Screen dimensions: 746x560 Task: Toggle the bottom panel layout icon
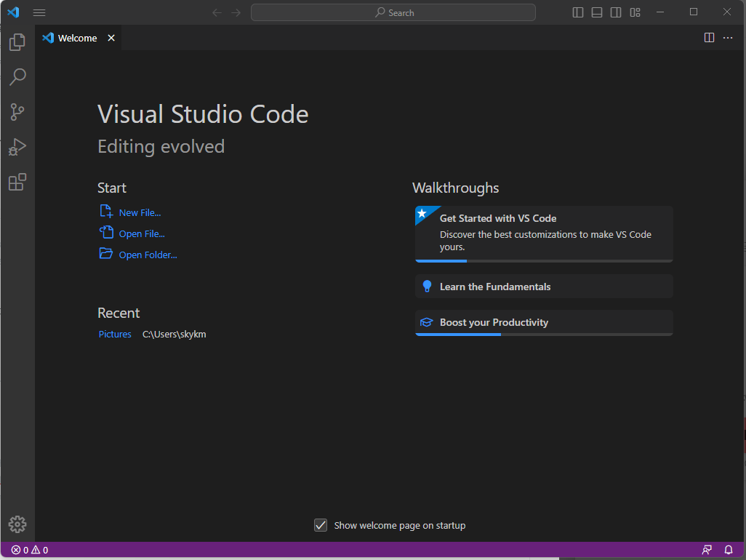tap(597, 12)
